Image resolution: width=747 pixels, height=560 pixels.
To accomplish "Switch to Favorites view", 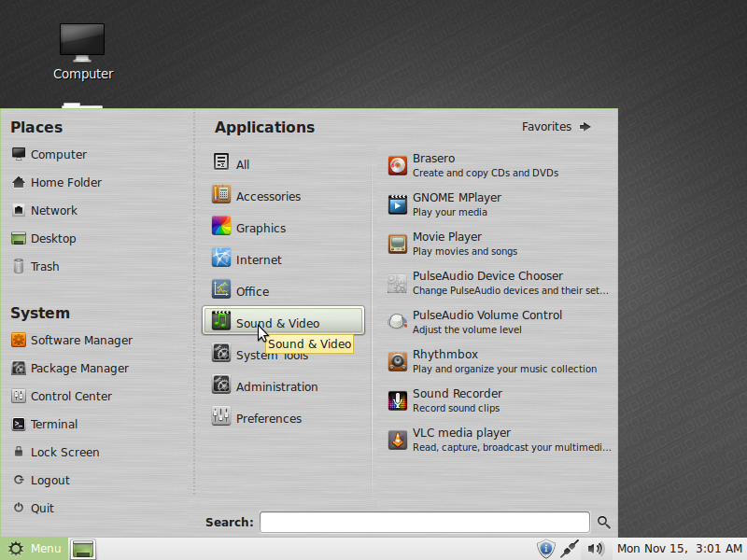I will [557, 127].
